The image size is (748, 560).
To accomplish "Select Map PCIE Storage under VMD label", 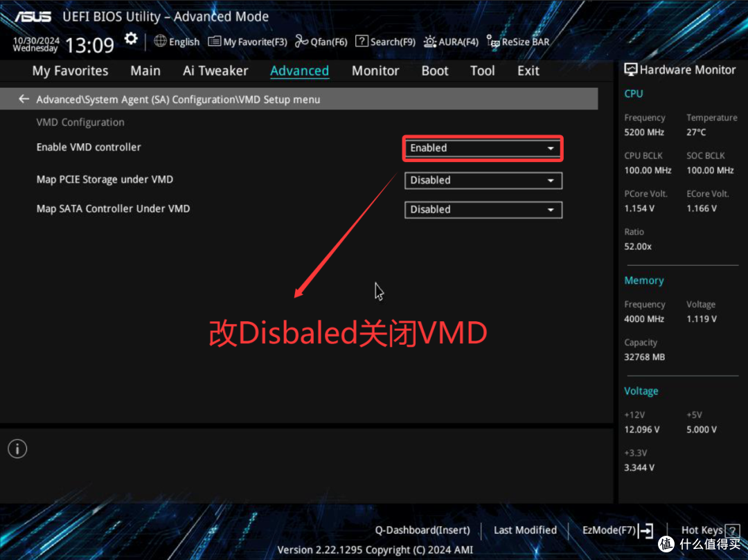I will click(105, 180).
